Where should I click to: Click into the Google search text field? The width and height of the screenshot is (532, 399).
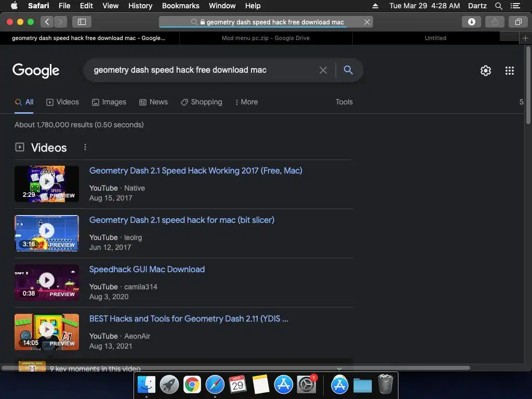[x=204, y=70]
